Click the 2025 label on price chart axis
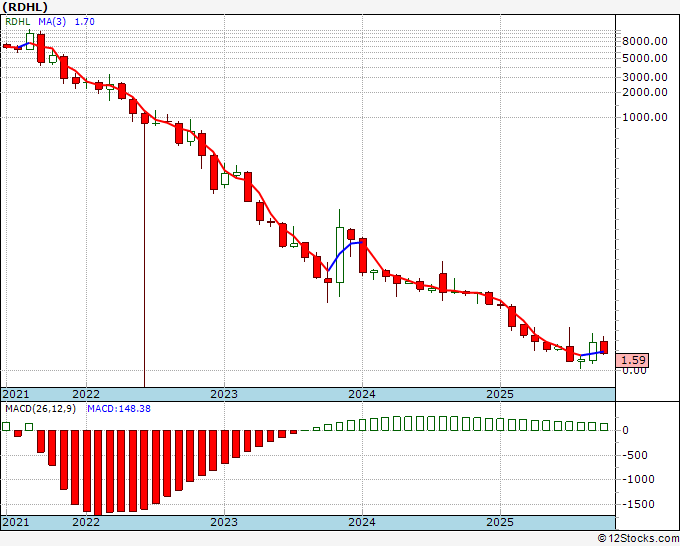680x546 pixels. (x=500, y=394)
